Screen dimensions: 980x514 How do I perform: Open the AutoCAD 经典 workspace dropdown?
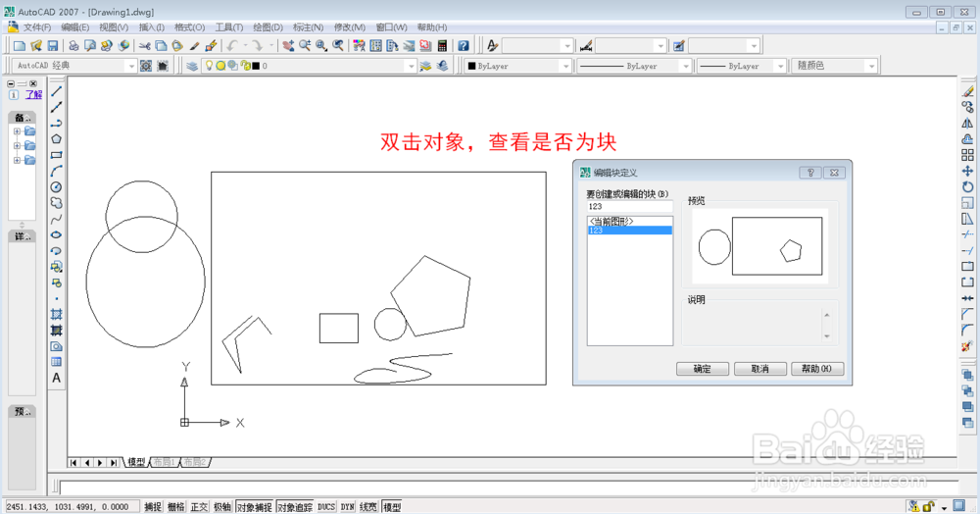tap(130, 66)
